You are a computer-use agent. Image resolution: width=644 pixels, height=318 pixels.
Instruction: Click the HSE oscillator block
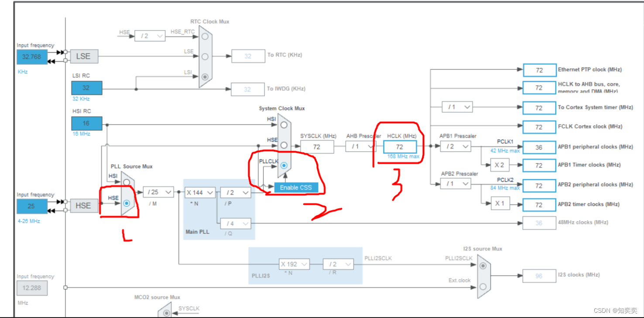click(83, 206)
